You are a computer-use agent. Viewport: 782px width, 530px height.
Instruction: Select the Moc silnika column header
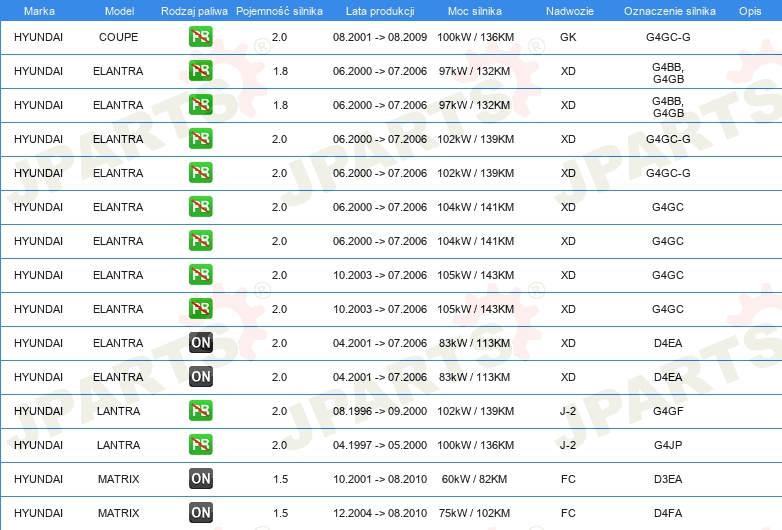pos(475,11)
